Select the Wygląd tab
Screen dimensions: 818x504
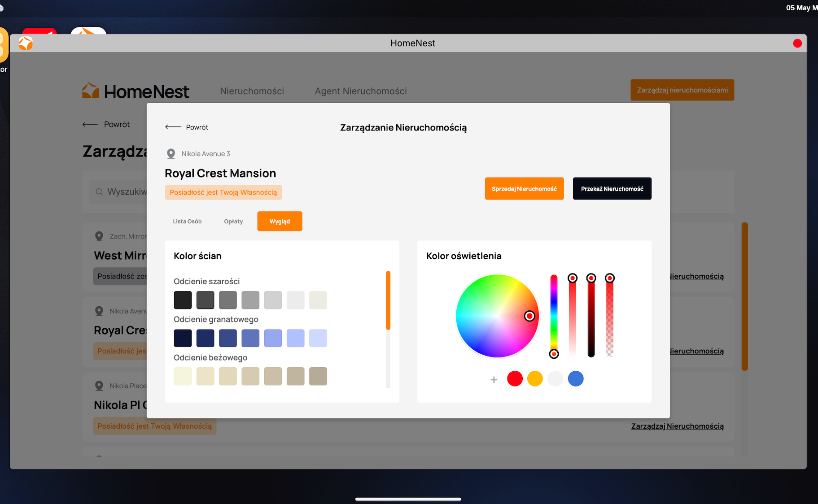[x=280, y=222]
